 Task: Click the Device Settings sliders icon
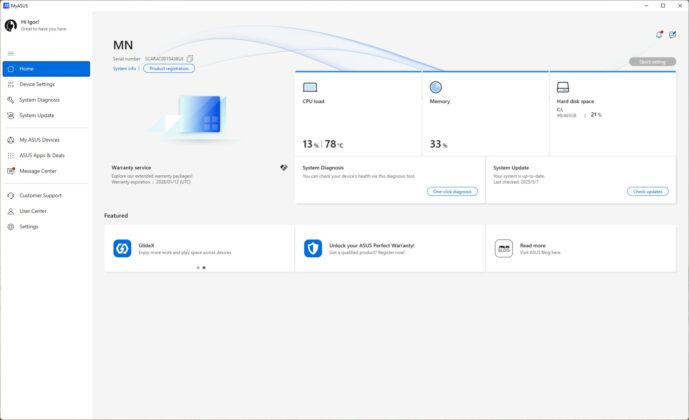point(11,84)
